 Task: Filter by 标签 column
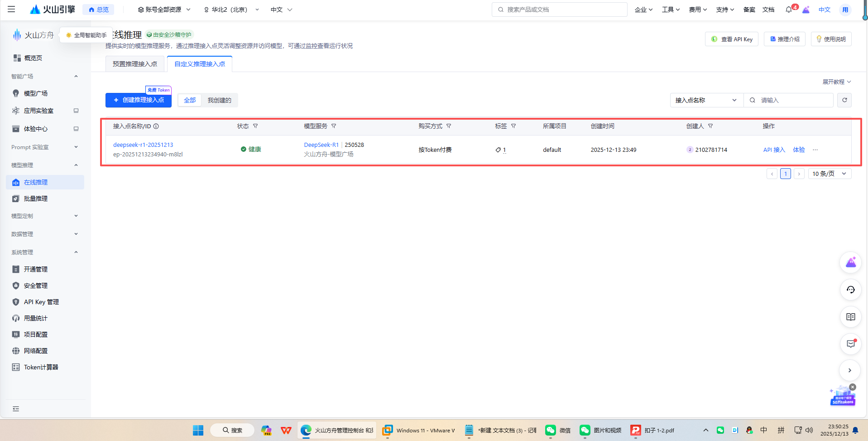[x=513, y=126]
